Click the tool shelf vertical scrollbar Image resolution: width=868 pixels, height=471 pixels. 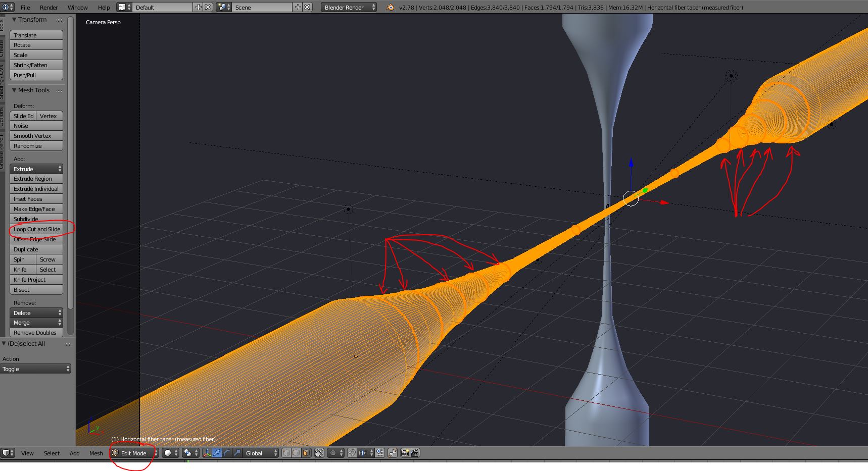pyautogui.click(x=71, y=167)
